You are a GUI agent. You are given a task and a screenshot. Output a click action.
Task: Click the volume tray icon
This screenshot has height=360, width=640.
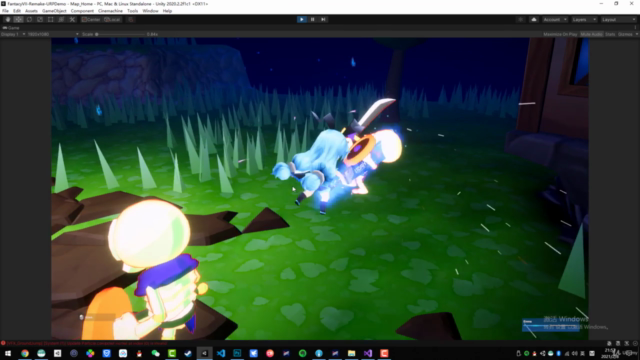pos(575,353)
